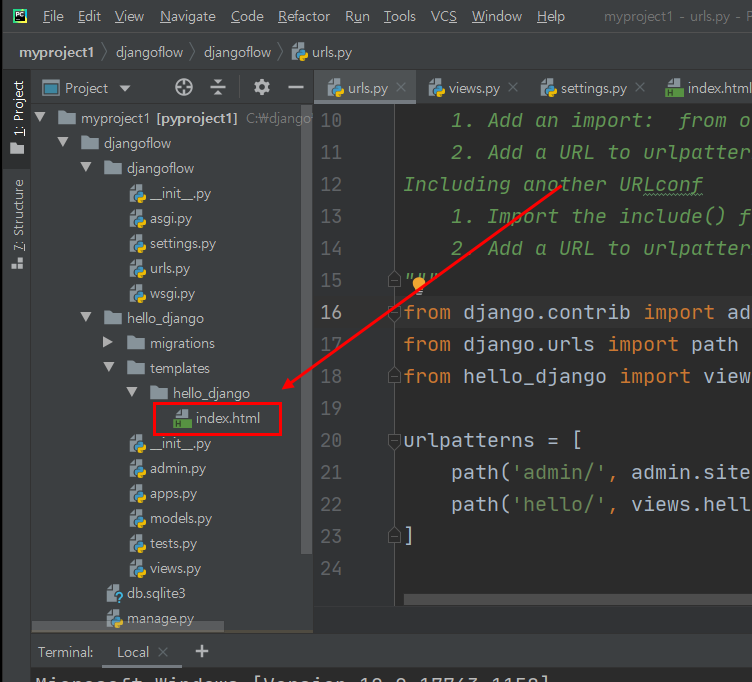
Task: Hide the Project panel with minus icon
Action: 295,88
